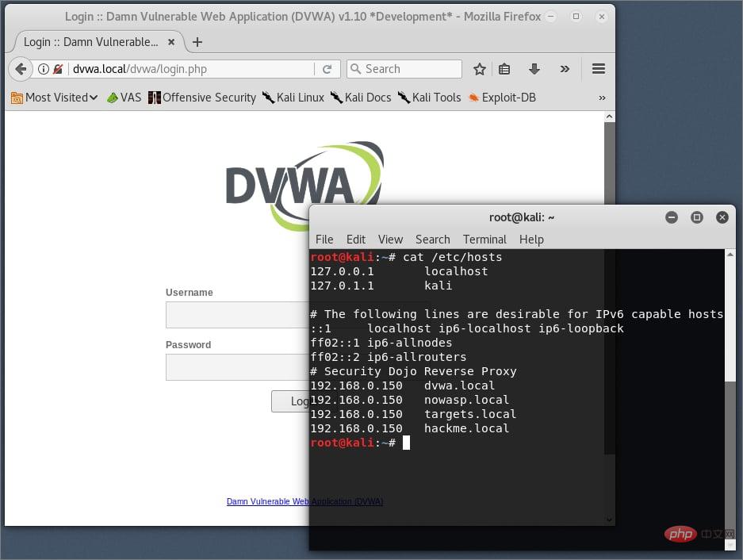The height and width of the screenshot is (560, 743).
Task: Bookmark this page using the star icon
Action: tap(480, 69)
